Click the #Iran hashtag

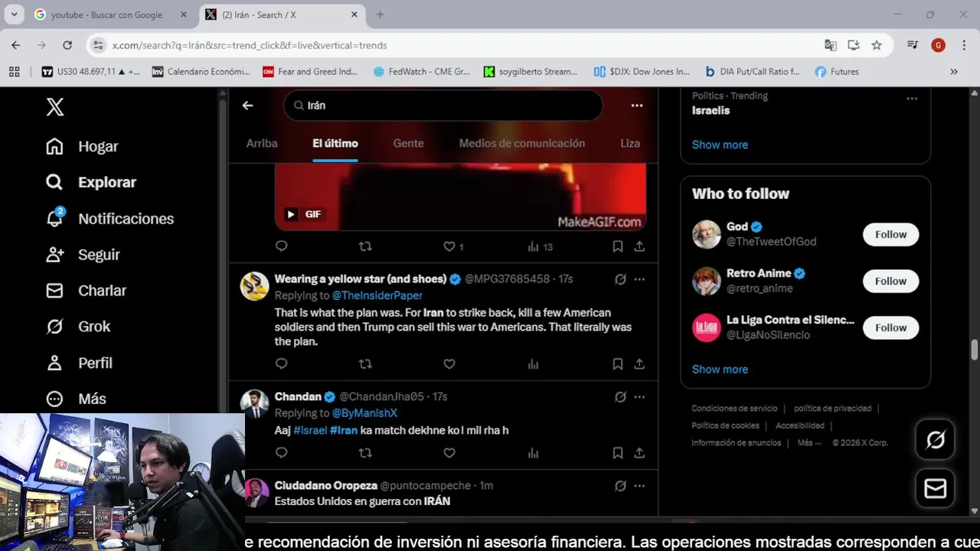(344, 431)
